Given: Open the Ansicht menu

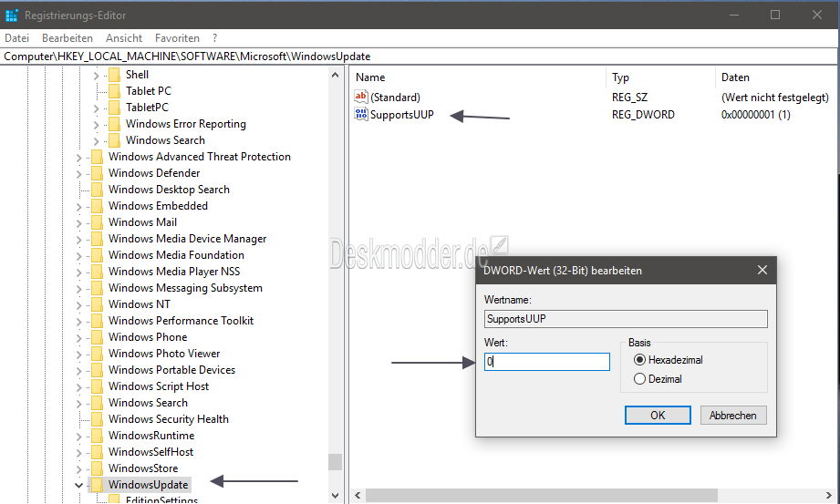Looking at the screenshot, I should coord(124,38).
